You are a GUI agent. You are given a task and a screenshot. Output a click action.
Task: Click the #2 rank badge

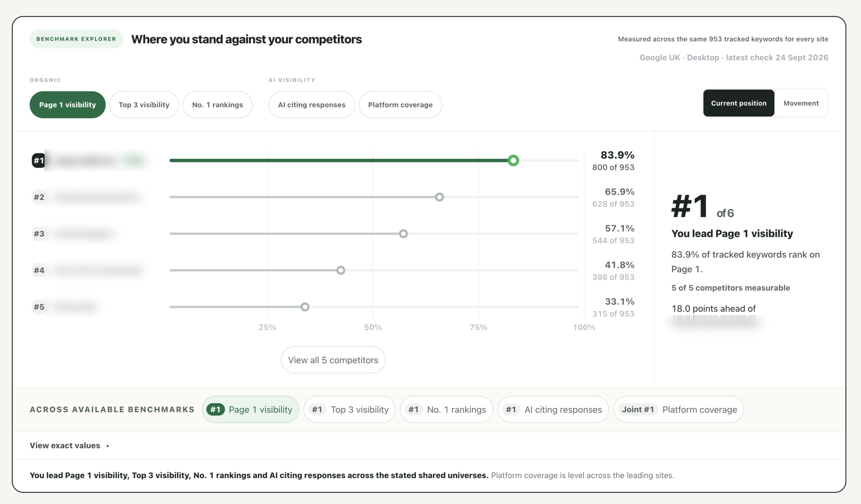[39, 197]
